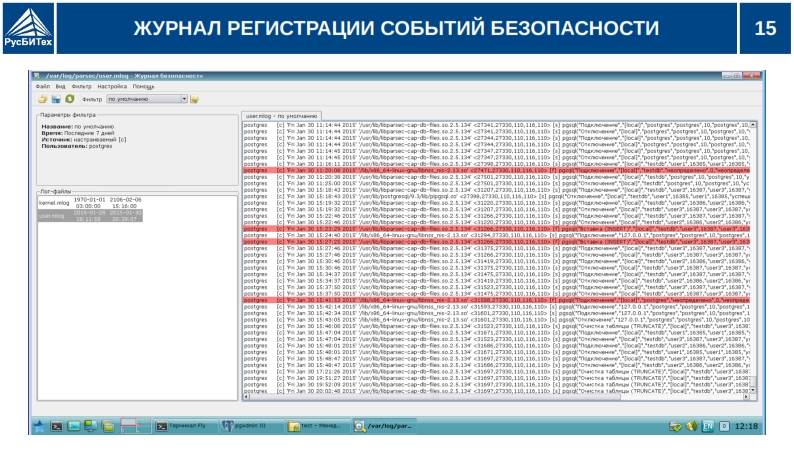Click the green refresh icon in toolbar

click(69, 99)
